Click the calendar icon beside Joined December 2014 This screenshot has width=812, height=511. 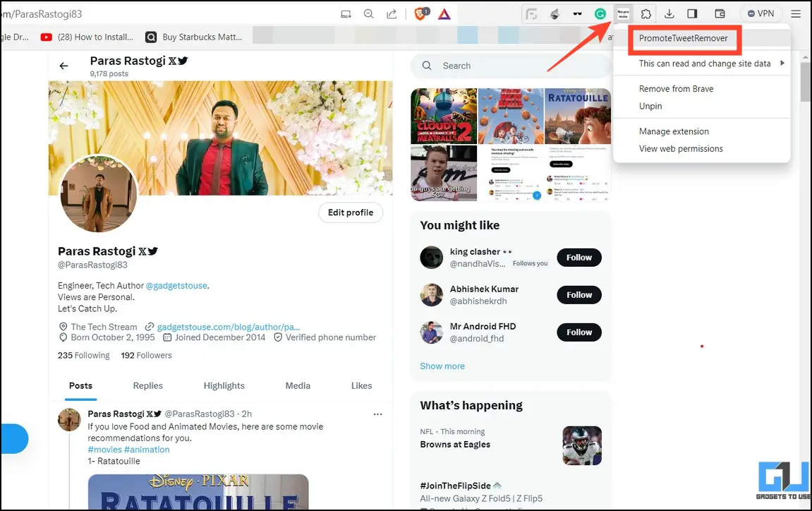(167, 337)
